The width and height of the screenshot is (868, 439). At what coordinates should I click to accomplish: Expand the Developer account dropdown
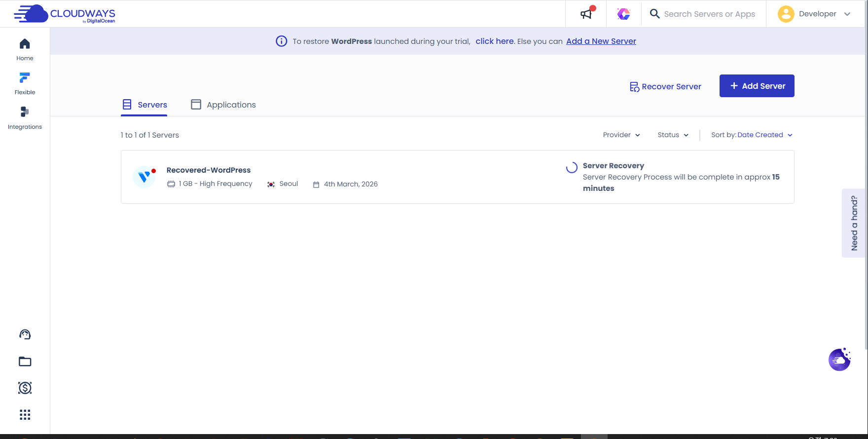coord(847,14)
